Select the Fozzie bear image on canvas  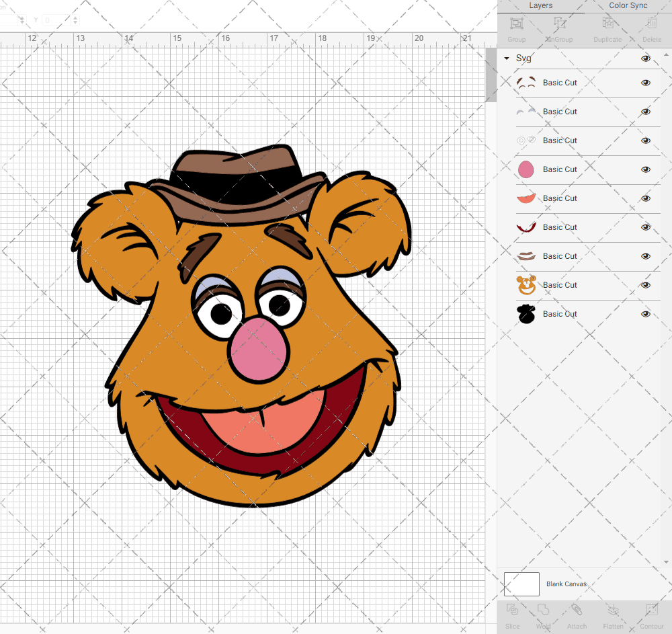pos(242,326)
